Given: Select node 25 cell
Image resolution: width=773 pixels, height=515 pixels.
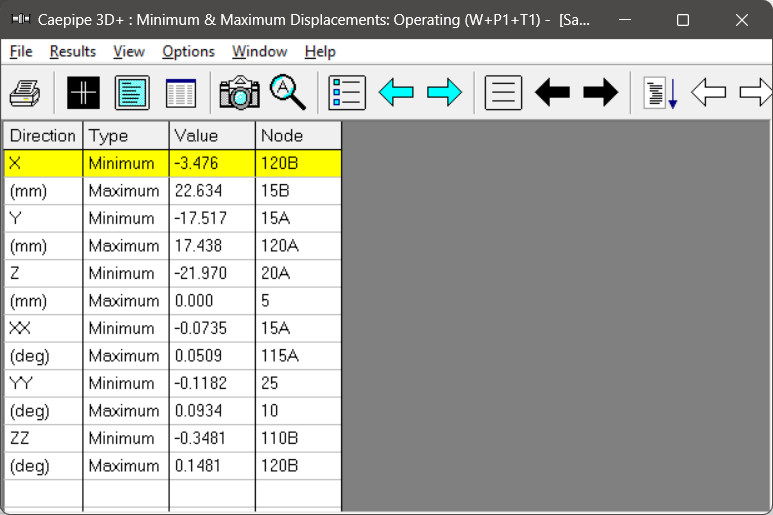Looking at the screenshot, I should pyautogui.click(x=298, y=383).
